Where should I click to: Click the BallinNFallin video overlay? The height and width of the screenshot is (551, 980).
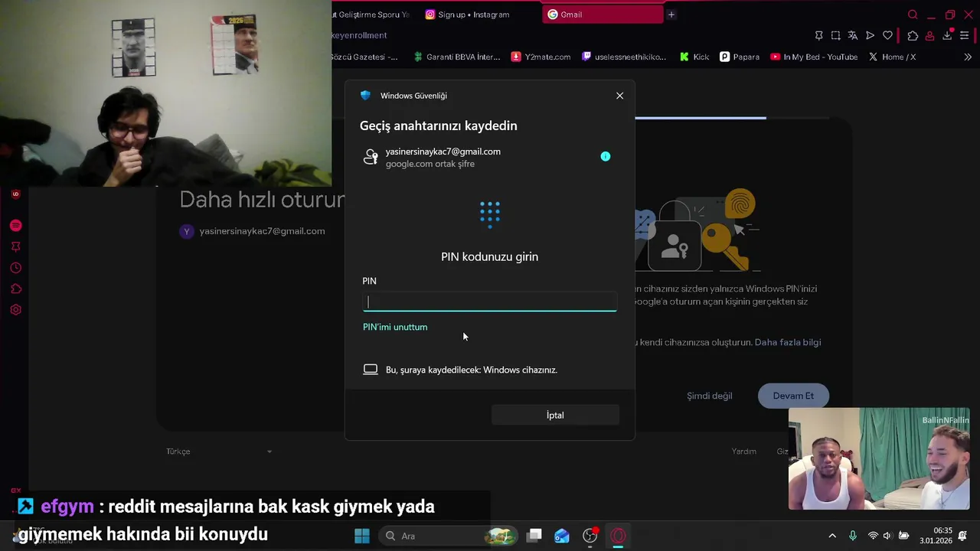879,458
